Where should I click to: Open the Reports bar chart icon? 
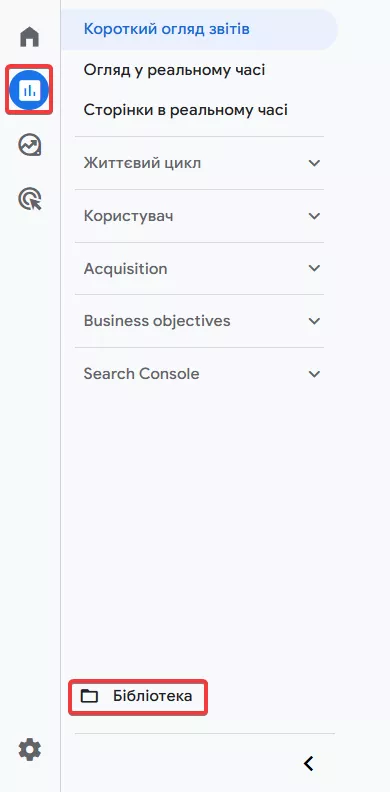point(29,90)
